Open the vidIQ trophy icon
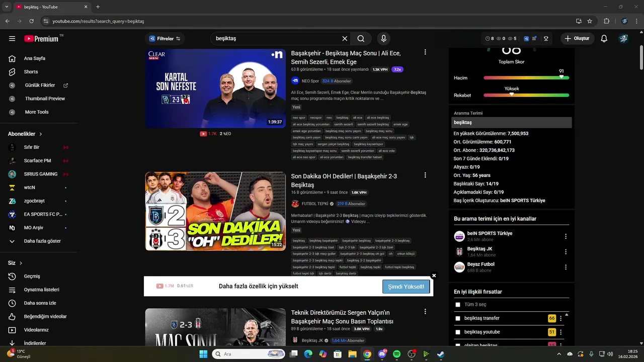Screen dimensions: 644x362 tap(545, 39)
